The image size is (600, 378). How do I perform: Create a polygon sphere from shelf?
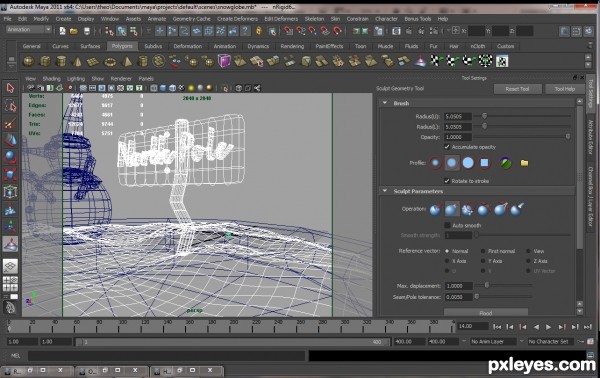click(29, 61)
